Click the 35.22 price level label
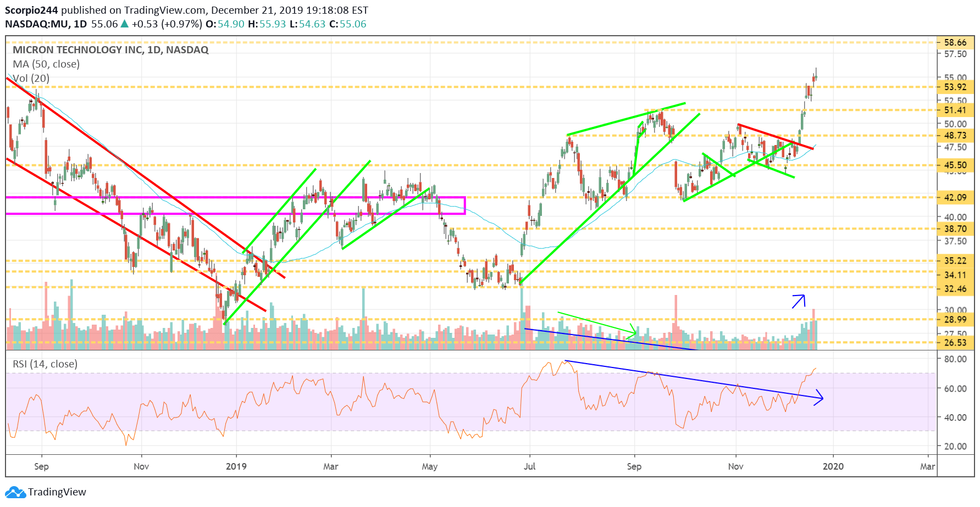980x507 pixels. pos(955,261)
